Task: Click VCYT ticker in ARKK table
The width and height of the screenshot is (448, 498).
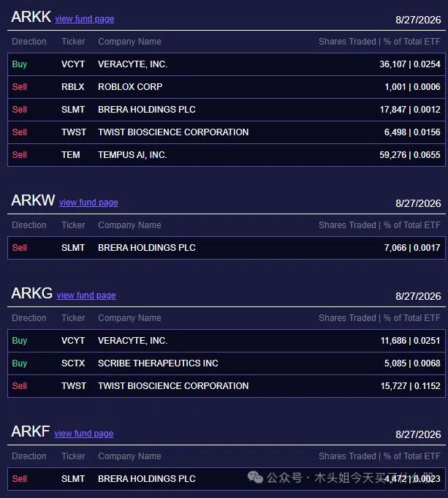Action: [x=73, y=64]
